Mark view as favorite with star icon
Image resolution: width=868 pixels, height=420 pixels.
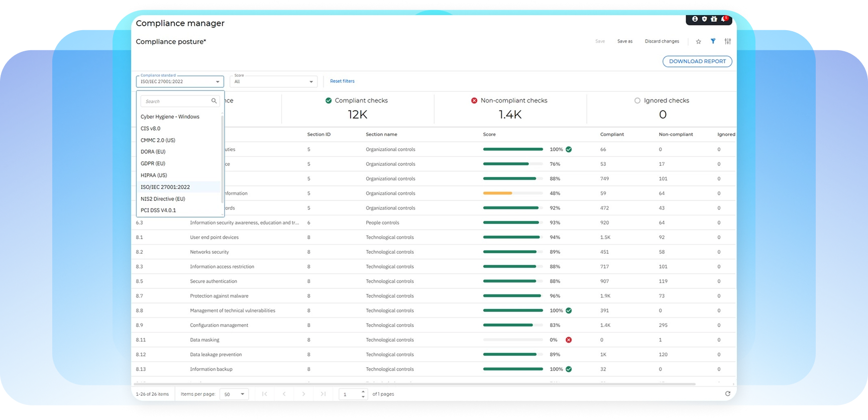(x=698, y=42)
